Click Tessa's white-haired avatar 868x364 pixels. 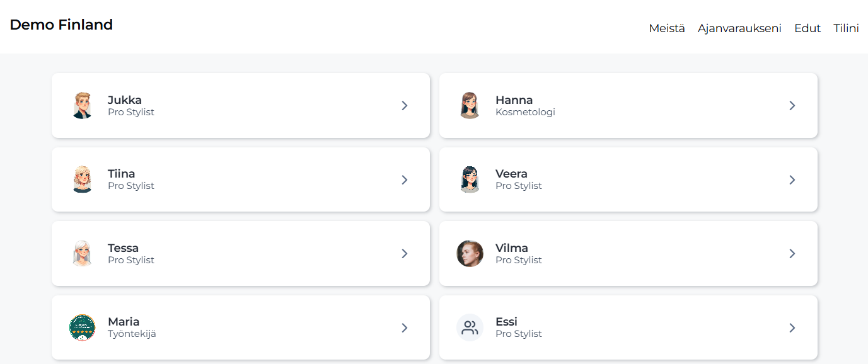(82, 254)
